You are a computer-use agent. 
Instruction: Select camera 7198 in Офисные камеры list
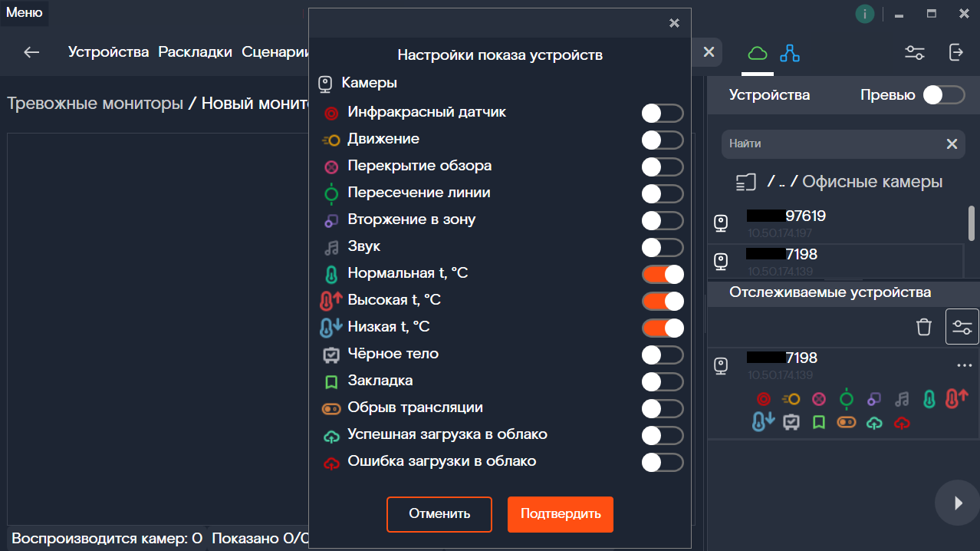click(x=834, y=260)
